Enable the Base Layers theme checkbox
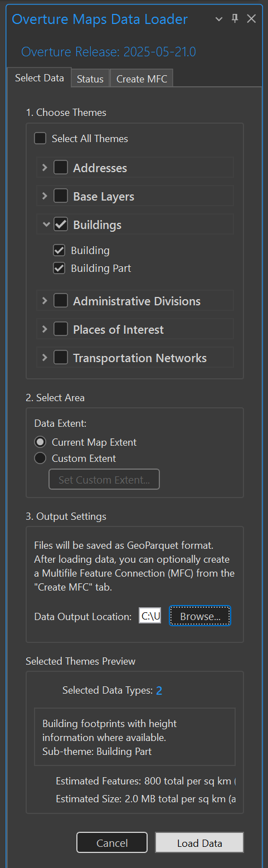The width and height of the screenshot is (268, 868). click(61, 196)
